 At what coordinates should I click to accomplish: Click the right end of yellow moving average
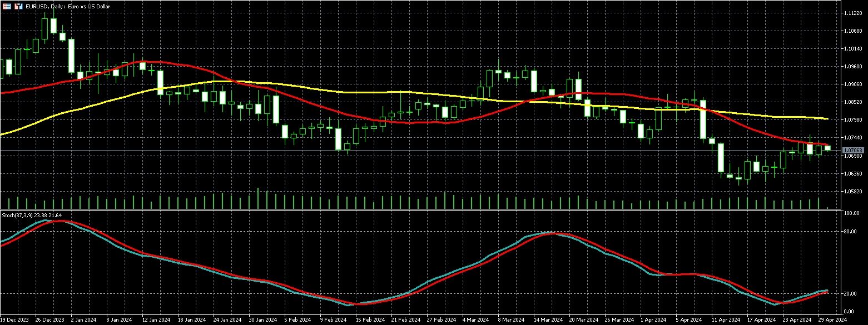click(x=827, y=119)
